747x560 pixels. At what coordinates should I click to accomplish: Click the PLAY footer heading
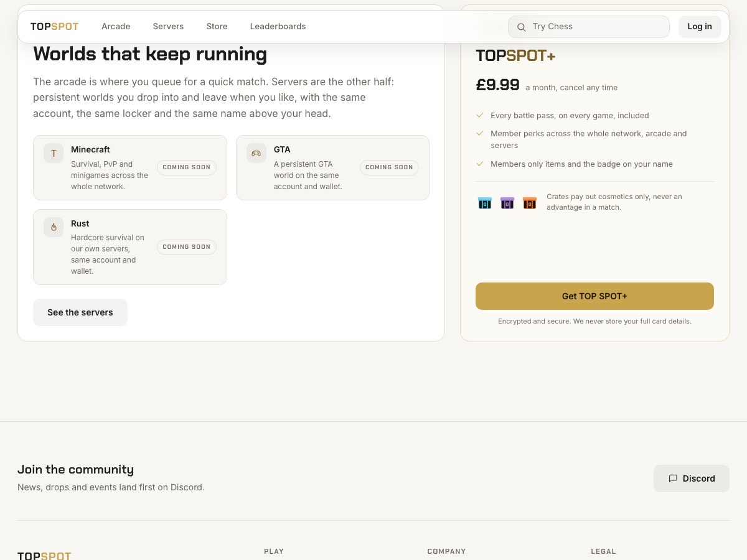(x=274, y=551)
